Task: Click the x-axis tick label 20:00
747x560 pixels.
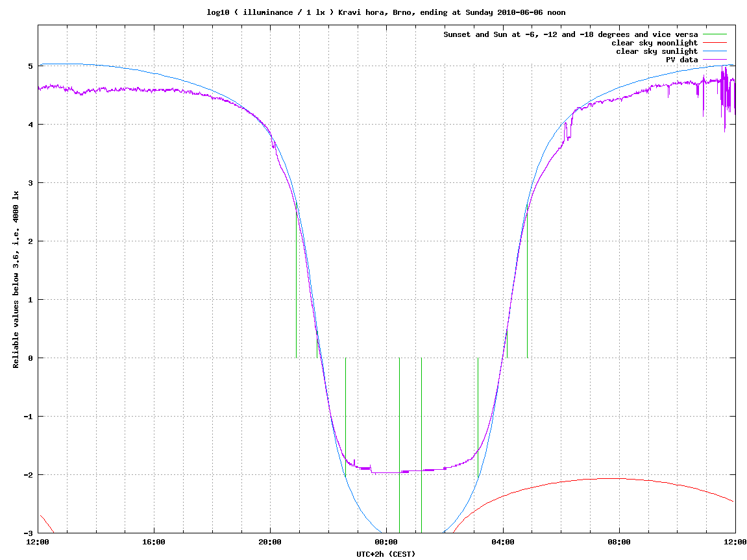Action: tap(270, 542)
